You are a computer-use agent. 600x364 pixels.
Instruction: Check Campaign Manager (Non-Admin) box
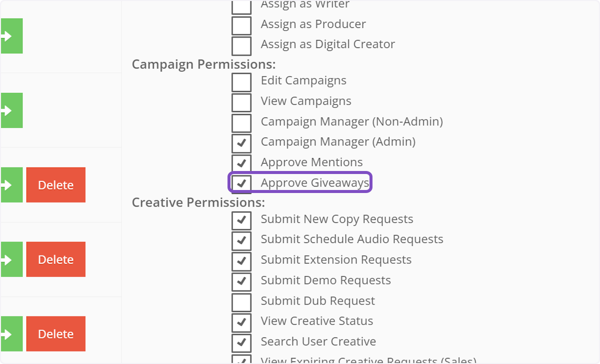point(241,122)
